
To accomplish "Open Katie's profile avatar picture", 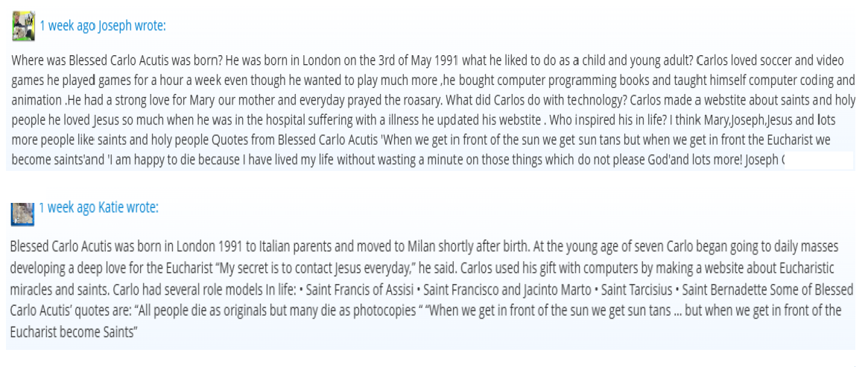I will click(x=22, y=213).
